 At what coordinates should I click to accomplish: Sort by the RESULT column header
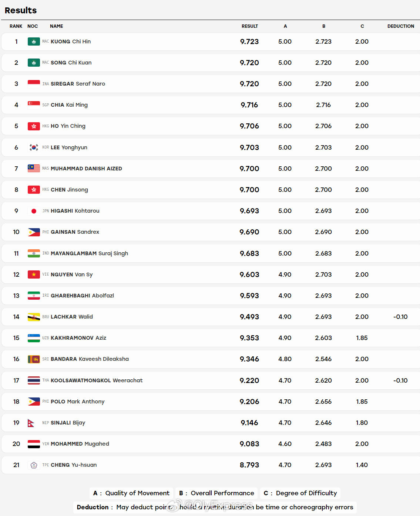[250, 26]
